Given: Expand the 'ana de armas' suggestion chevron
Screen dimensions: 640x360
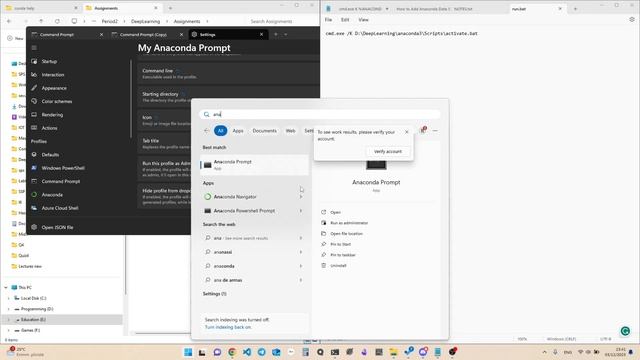Looking at the screenshot, I should (301, 280).
